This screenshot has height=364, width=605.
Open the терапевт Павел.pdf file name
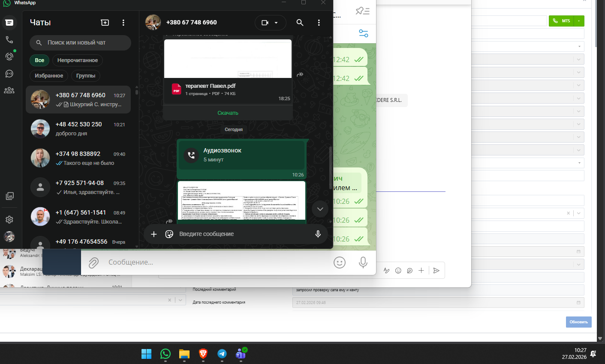coord(211,86)
